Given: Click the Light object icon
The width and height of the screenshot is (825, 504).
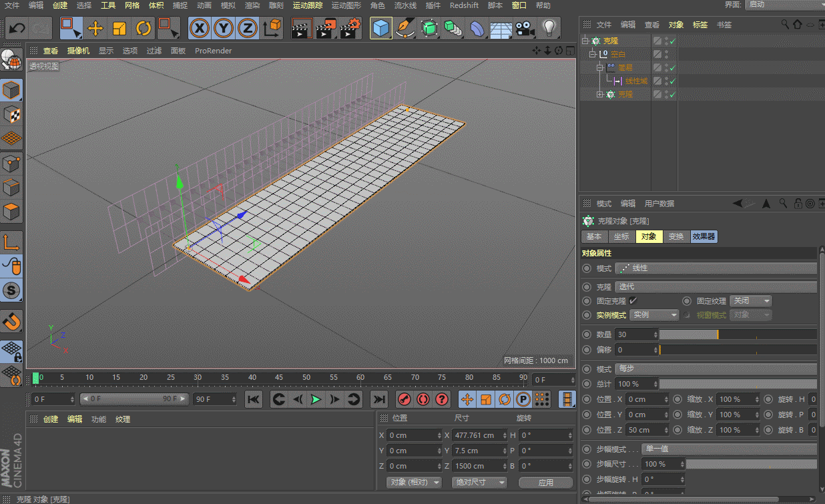Looking at the screenshot, I should pyautogui.click(x=549, y=28).
